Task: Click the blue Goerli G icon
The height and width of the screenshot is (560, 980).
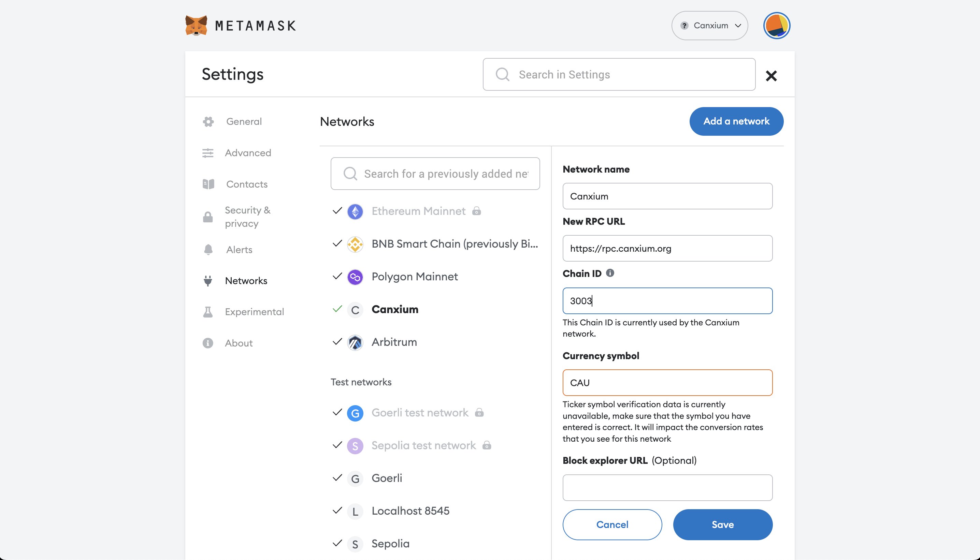Action: 355,413
